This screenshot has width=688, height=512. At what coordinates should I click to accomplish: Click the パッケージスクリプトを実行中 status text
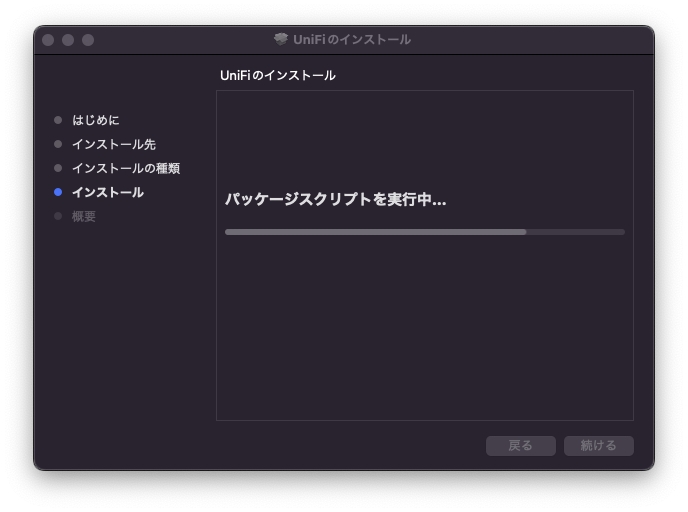coord(336,200)
